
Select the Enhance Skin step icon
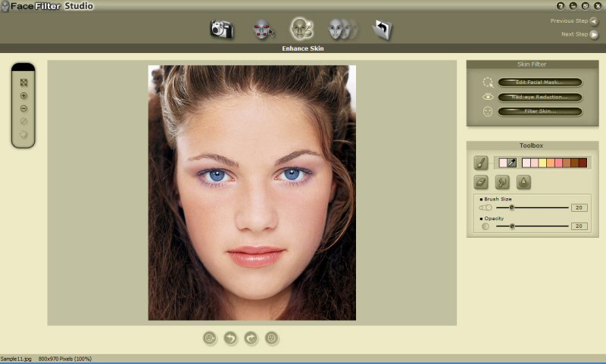[301, 30]
